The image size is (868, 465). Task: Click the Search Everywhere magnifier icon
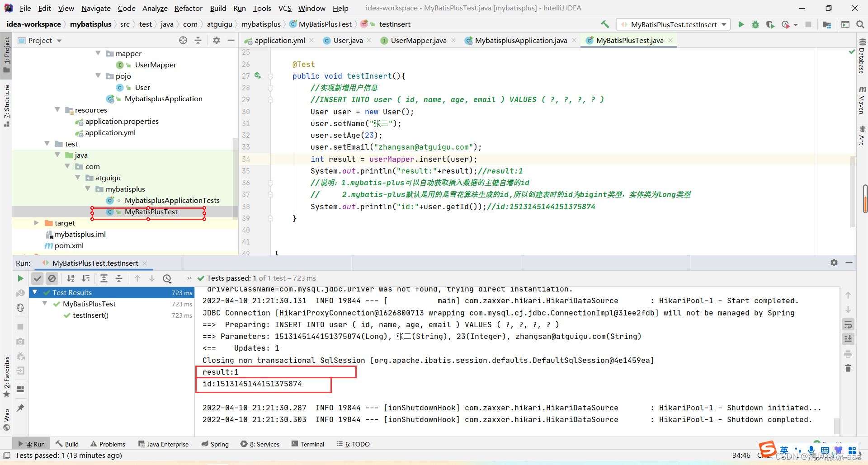(860, 24)
